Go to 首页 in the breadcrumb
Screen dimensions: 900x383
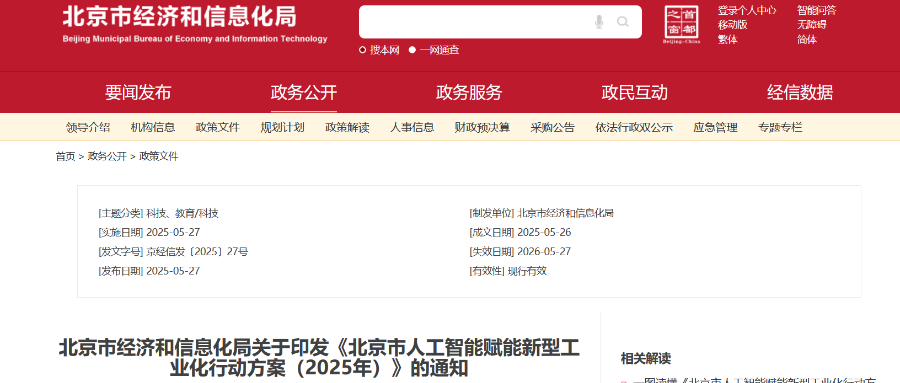(x=65, y=156)
